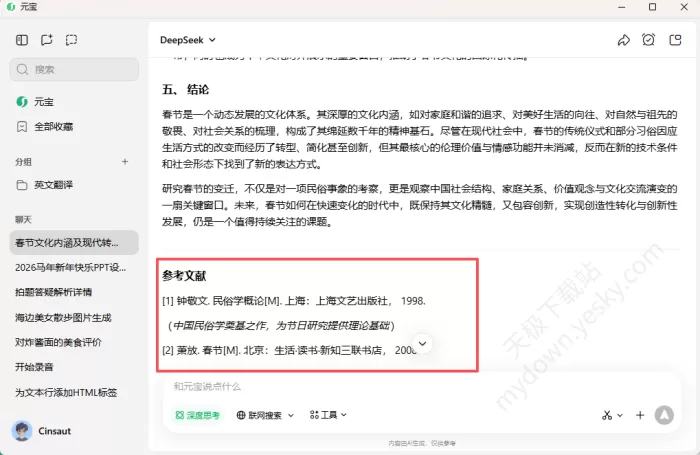Click reference [1] 钟敬文 民俗学概论
700x455 pixels.
click(294, 301)
